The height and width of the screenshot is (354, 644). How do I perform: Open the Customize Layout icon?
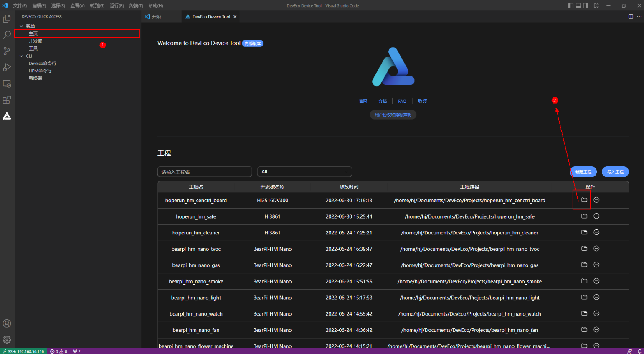click(596, 5)
